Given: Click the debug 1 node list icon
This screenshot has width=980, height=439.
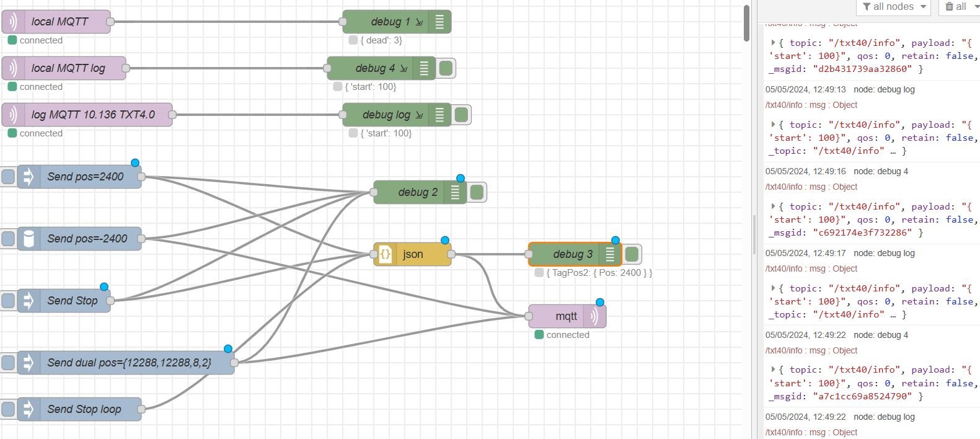Looking at the screenshot, I should click(439, 22).
